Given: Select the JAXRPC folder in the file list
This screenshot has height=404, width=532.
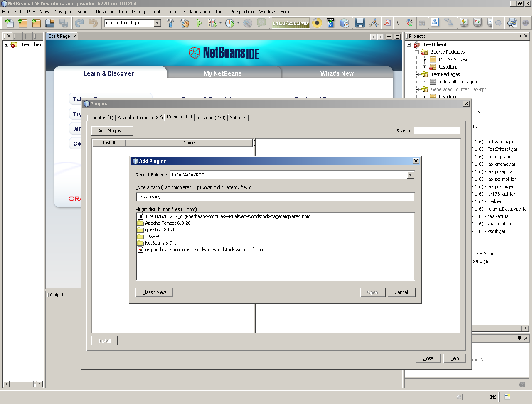Looking at the screenshot, I should [x=149, y=236].
